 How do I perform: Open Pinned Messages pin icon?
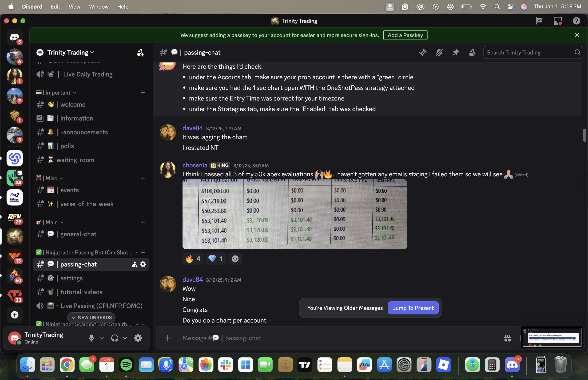pyautogui.click(x=456, y=53)
